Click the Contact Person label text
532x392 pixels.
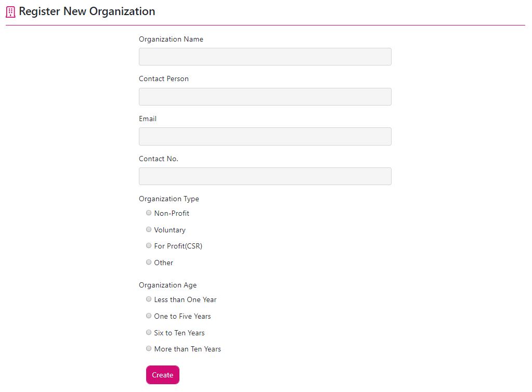[163, 79]
